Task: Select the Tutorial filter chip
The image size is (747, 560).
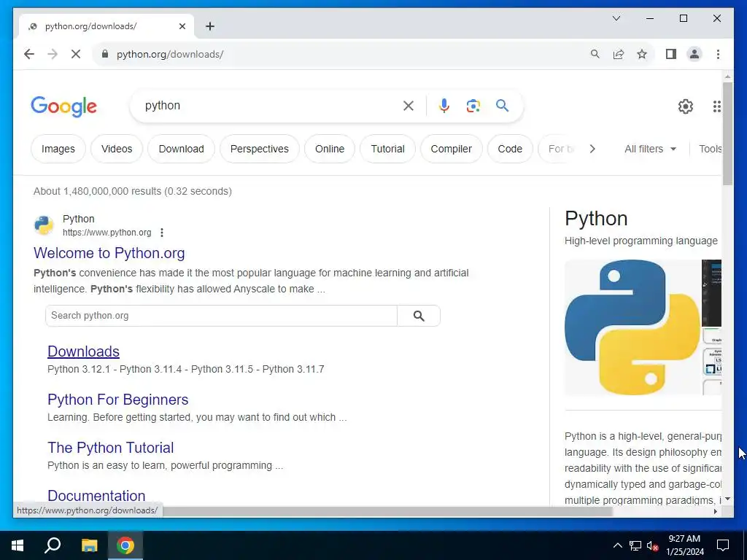Action: [x=388, y=149]
